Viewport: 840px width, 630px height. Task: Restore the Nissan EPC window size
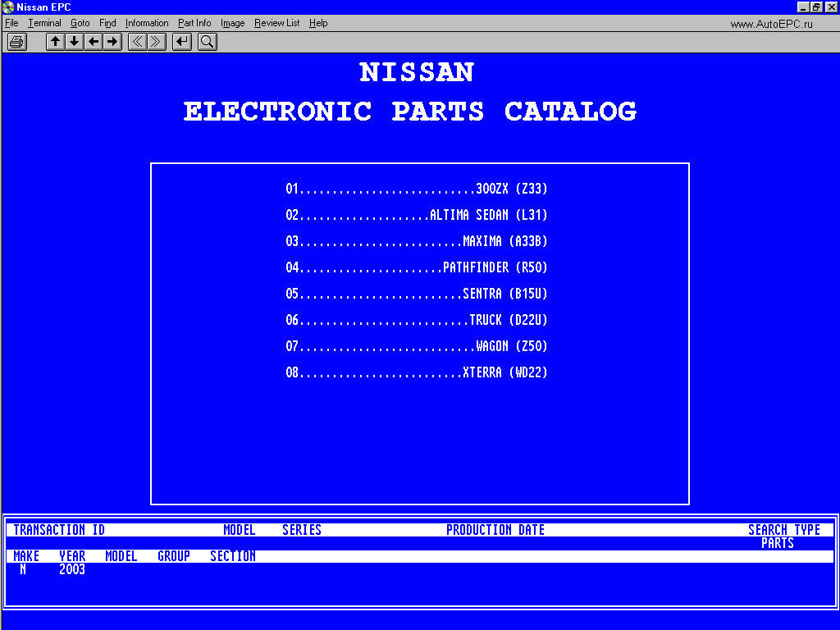(x=816, y=7)
